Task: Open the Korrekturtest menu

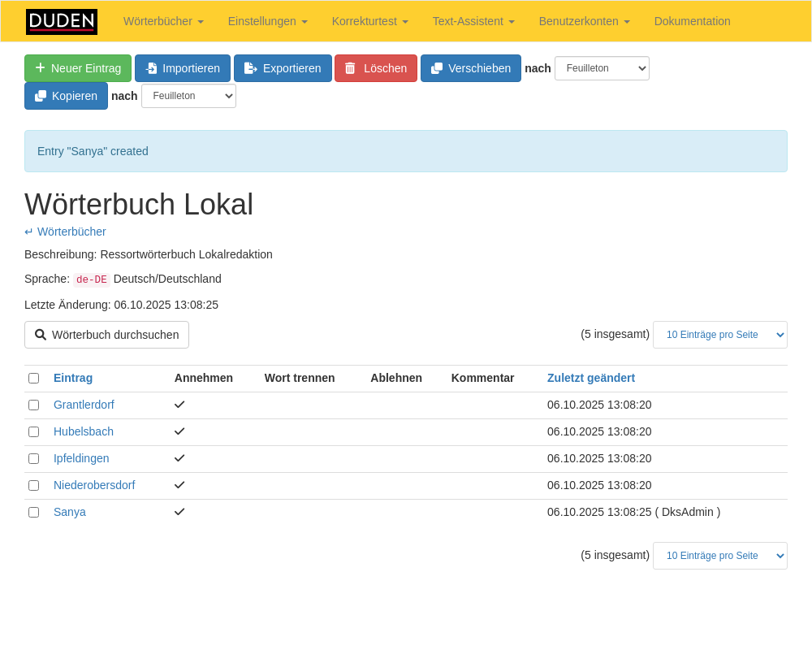Action: [x=369, y=21]
